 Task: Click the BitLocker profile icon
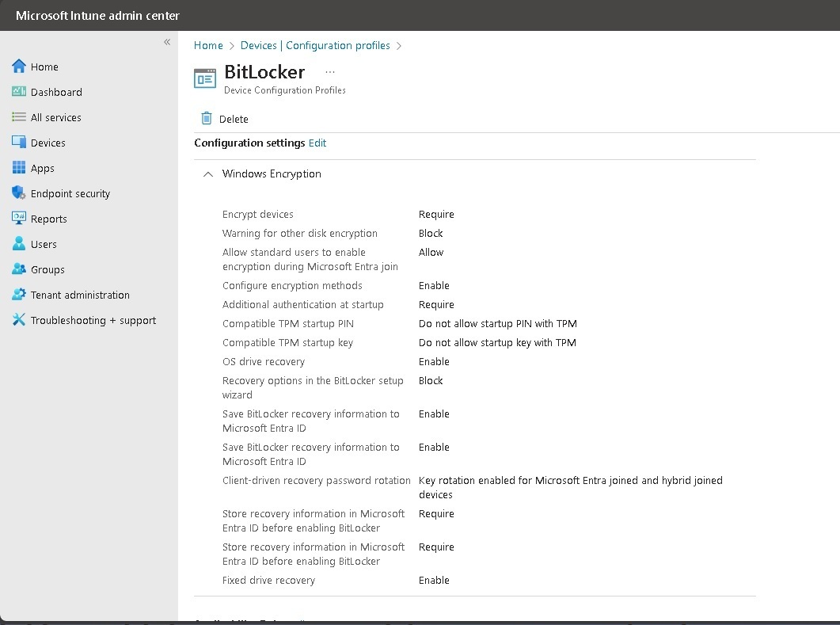(203, 78)
